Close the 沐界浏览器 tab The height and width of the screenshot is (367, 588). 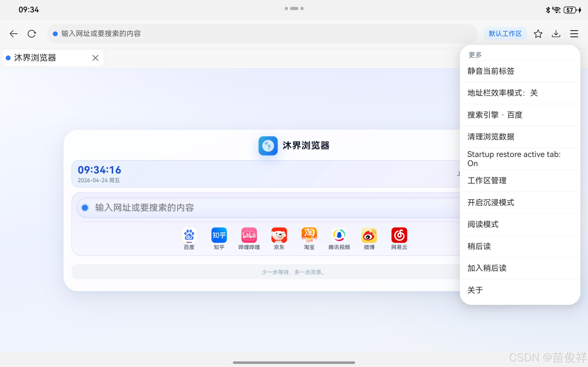pyautogui.click(x=95, y=58)
